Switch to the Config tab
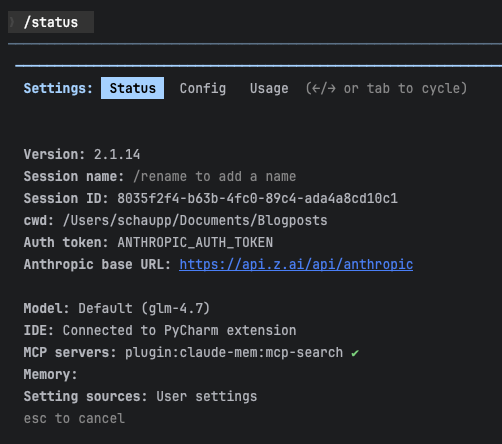This screenshot has height=444, width=502. (203, 88)
